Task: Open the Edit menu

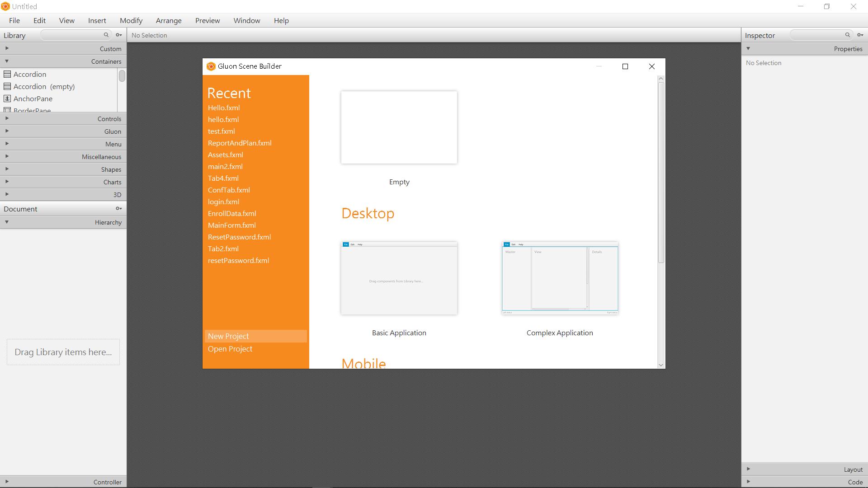Action: (39, 20)
